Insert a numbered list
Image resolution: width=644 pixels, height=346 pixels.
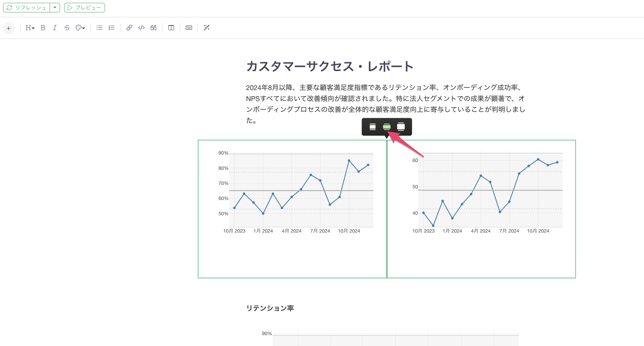112,28
